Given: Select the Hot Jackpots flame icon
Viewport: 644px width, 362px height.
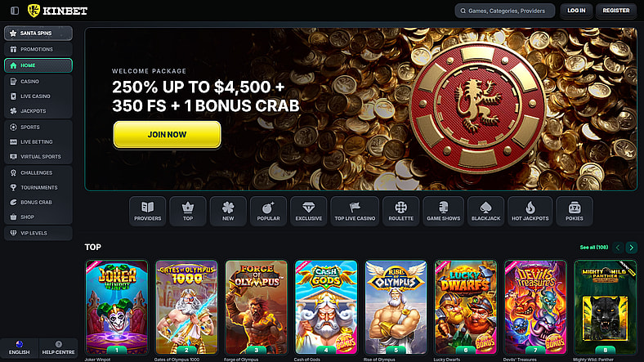Looking at the screenshot, I should pyautogui.click(x=530, y=211).
